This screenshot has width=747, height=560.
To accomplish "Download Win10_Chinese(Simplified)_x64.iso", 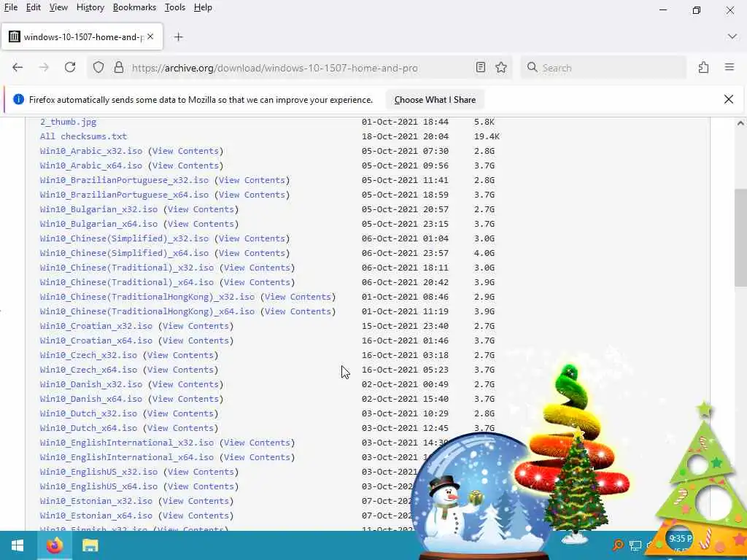I will point(124,253).
